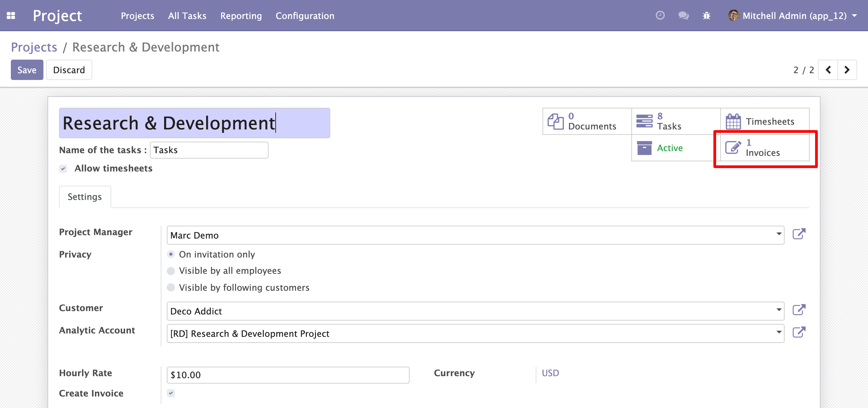Expand the Analytic Account dropdown

coord(779,332)
